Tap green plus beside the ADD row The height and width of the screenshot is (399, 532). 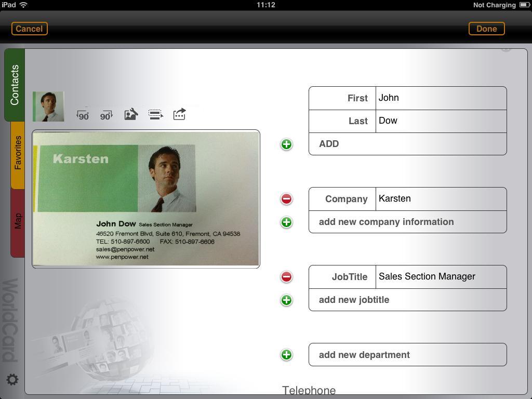(286, 144)
